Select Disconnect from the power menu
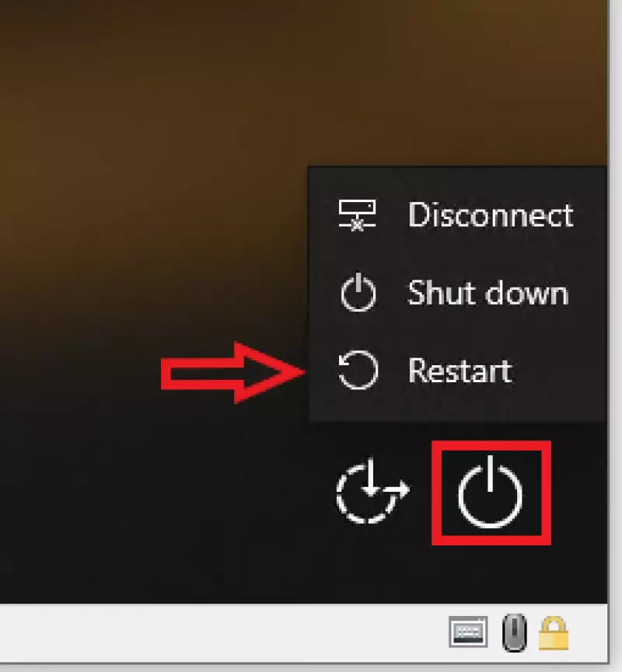Viewport: 622px width, 672px height. pos(457,215)
